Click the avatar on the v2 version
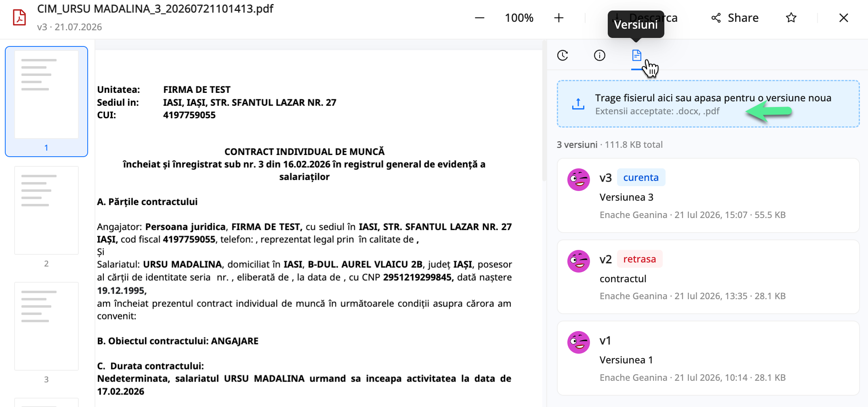868x407 pixels. [578, 261]
